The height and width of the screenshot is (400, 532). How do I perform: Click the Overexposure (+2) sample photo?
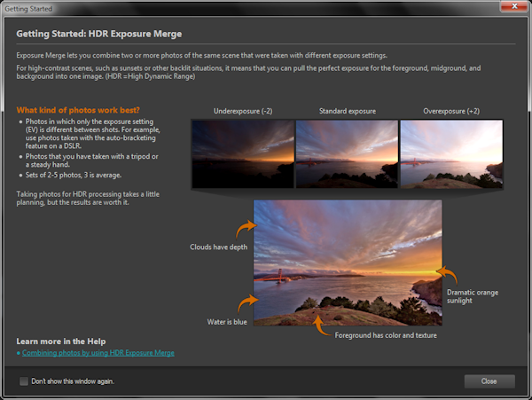[x=451, y=153]
